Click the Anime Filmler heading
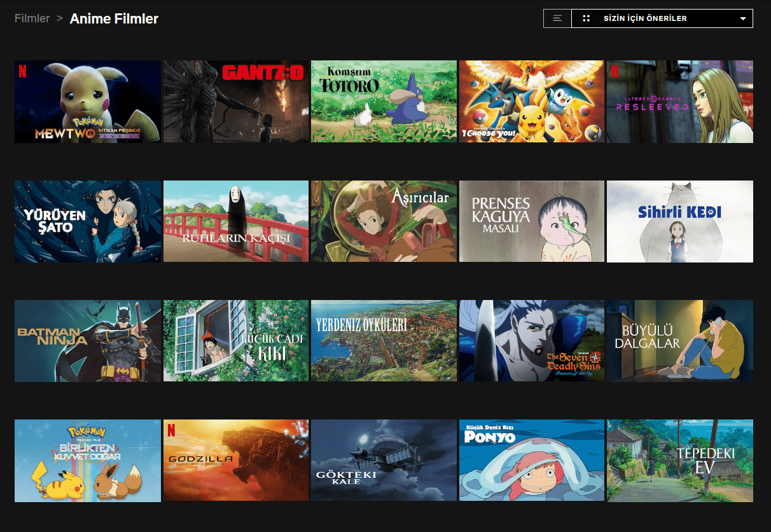 114,18
